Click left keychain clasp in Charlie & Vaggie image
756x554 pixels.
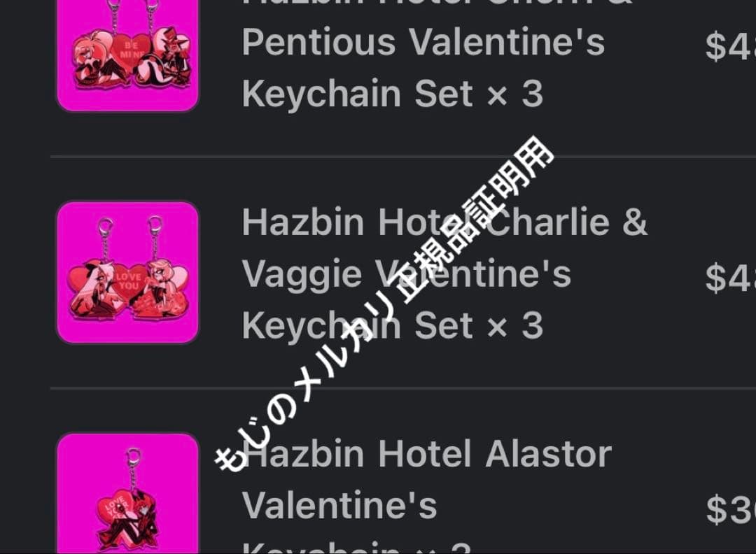point(106,227)
